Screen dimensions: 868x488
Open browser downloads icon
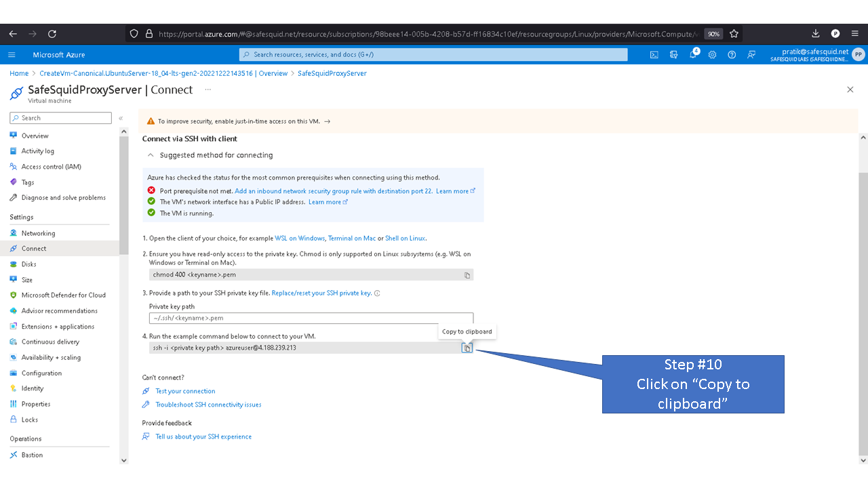click(816, 33)
